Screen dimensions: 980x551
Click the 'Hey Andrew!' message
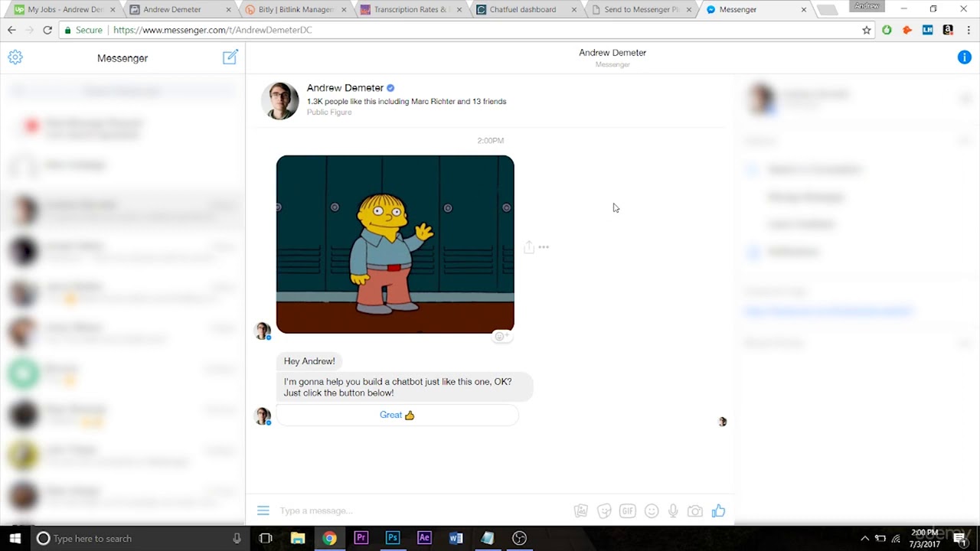[309, 361]
